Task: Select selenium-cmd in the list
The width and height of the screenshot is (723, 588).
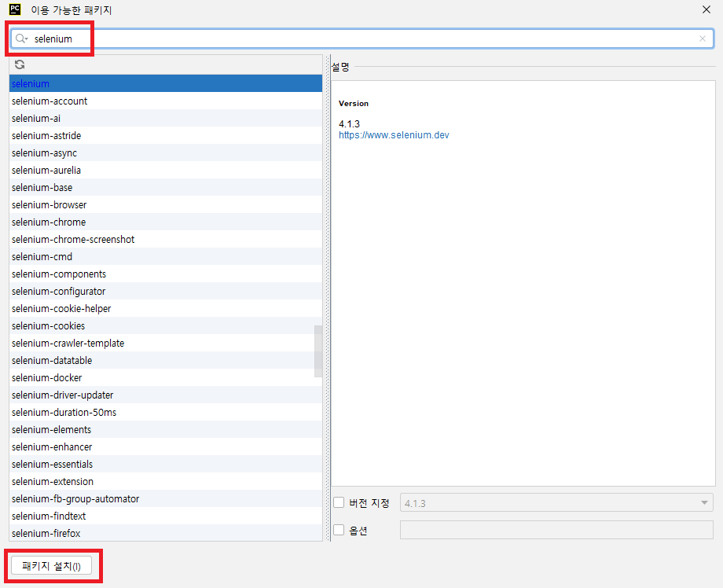Action: tap(166, 256)
